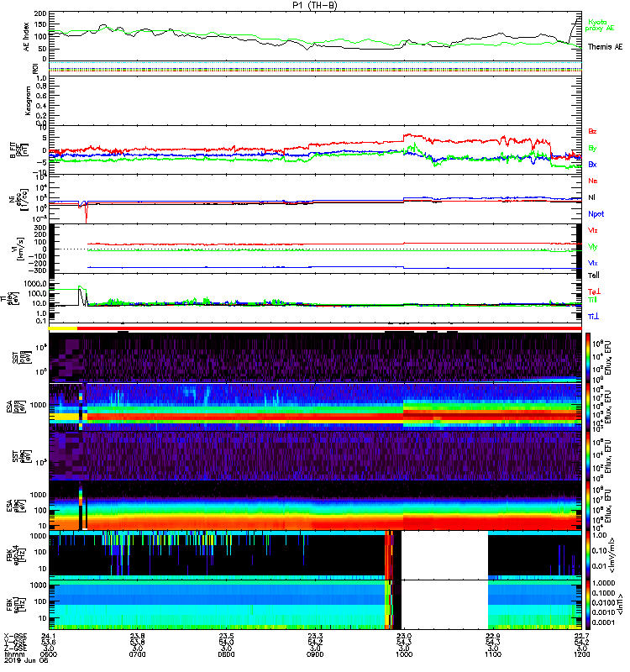
Task: Click the ROI axis label
Action: coord(35,69)
